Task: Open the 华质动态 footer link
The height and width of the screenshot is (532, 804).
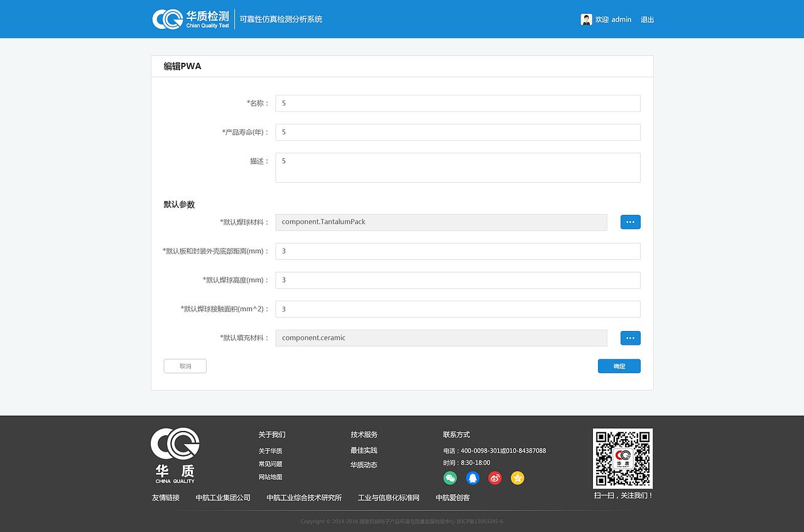Action: [x=364, y=465]
